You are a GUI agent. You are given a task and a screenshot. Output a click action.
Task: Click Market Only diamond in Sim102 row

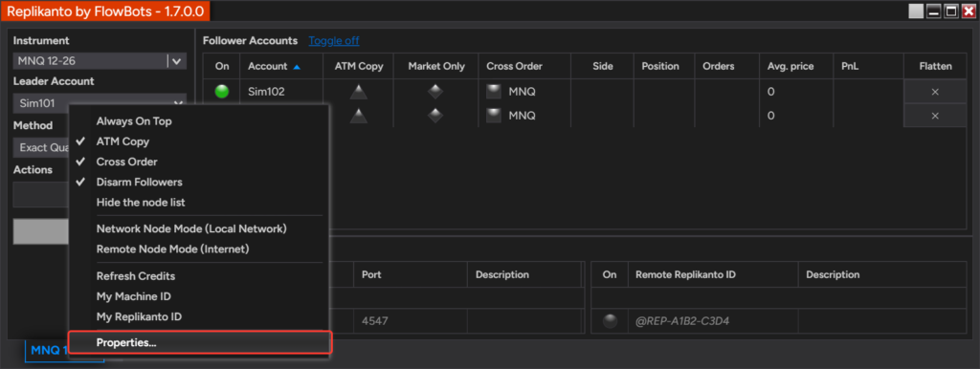point(435,92)
